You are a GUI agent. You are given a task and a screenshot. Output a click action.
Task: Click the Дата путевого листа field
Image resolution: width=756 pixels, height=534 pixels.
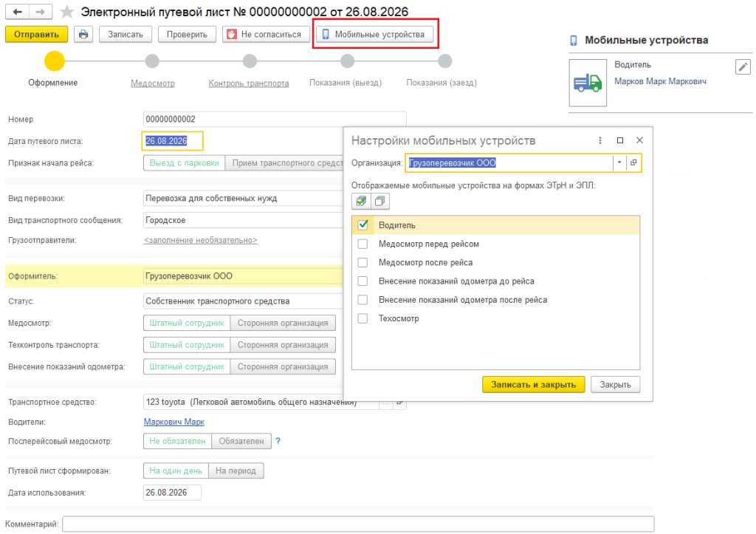coord(173,141)
